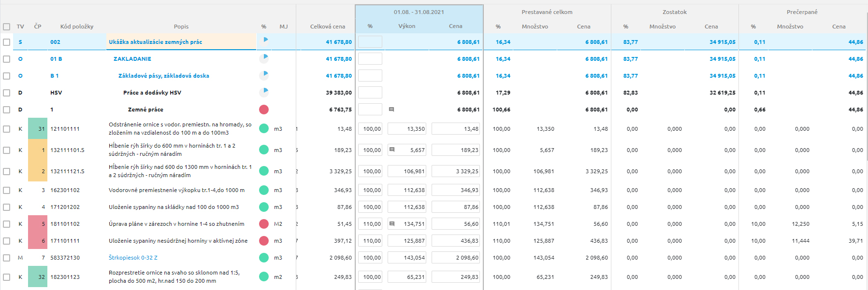
Task: Click red order cell number 5
Action: coord(38,224)
